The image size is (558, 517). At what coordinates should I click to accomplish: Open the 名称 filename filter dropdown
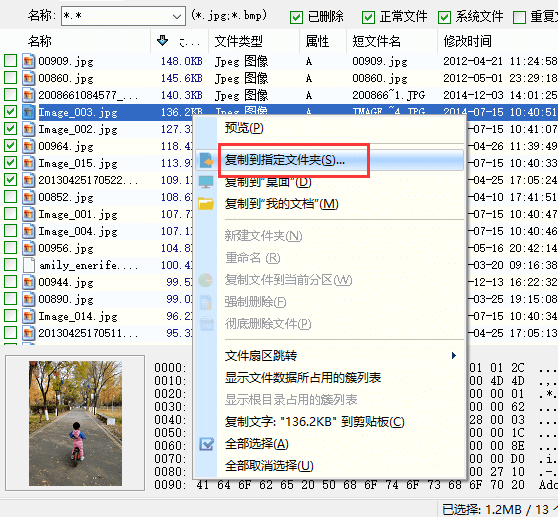click(x=177, y=16)
